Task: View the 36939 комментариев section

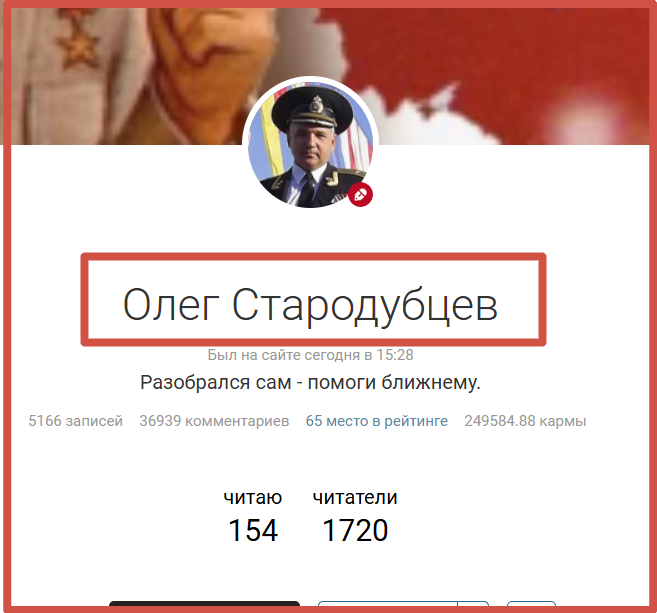Action: point(214,421)
